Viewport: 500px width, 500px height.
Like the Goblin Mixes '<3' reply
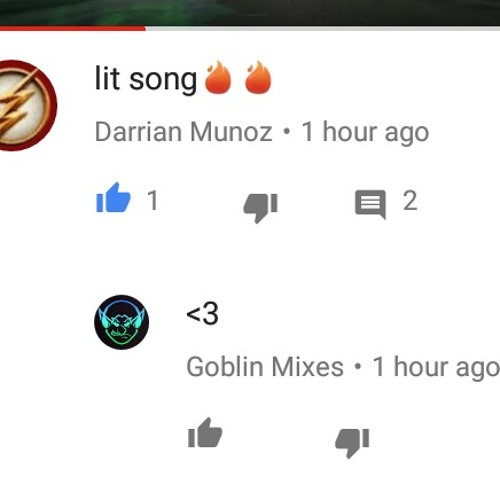[x=205, y=433]
